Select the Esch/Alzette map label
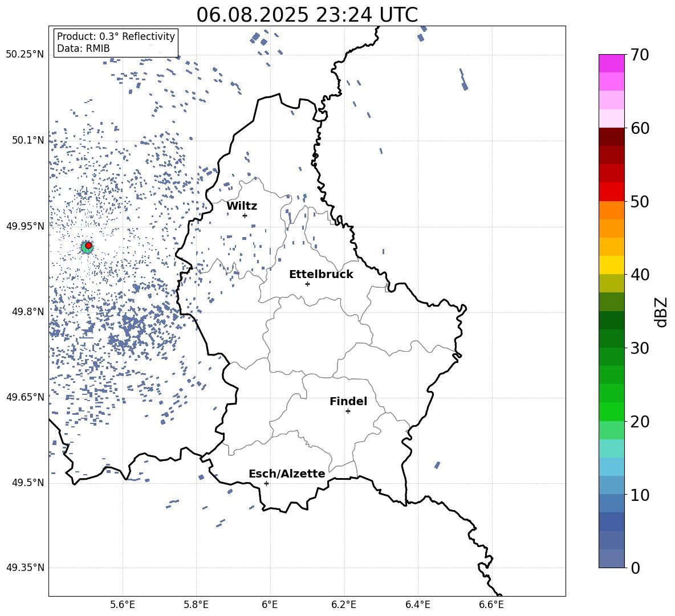675x616 pixels. (287, 474)
